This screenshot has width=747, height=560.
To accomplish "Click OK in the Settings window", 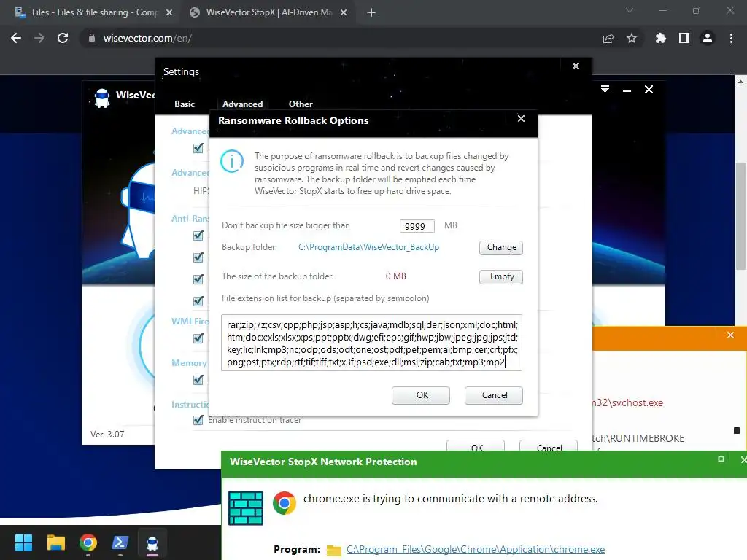I will pos(476,446).
